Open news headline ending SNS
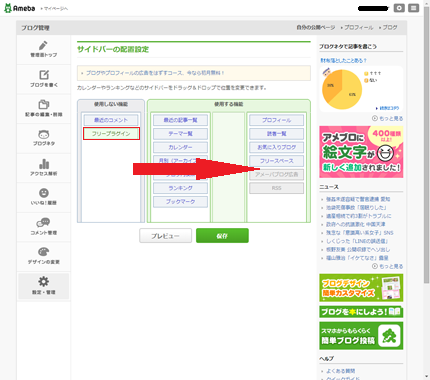Screen dimensions: 430x380 pyautogui.click(x=360, y=233)
